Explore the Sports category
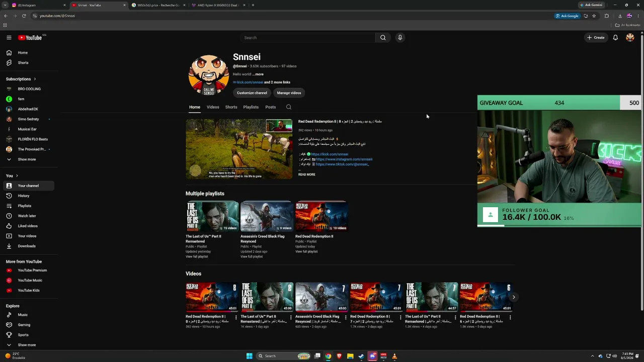Screen dimensions: 644x362 click(x=28, y=335)
